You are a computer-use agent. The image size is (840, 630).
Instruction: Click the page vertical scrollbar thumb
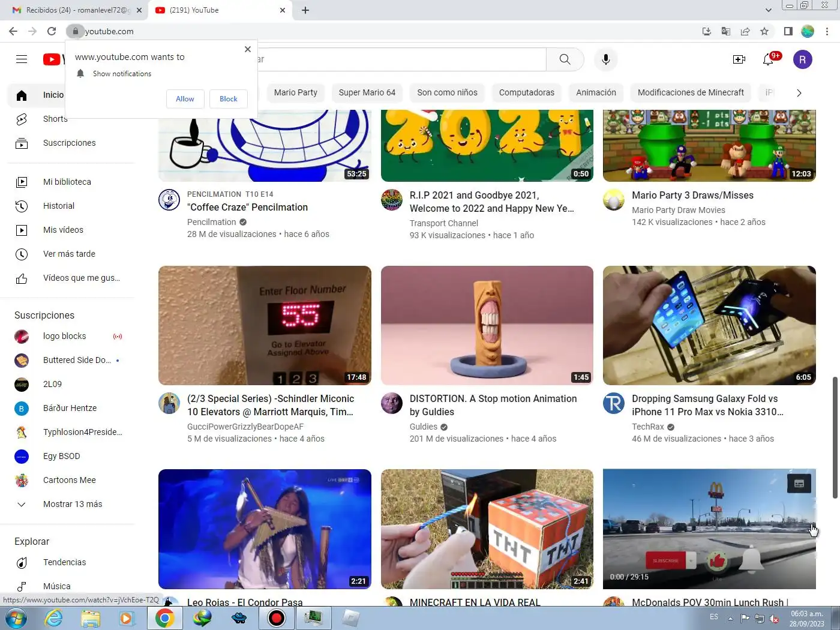835,437
